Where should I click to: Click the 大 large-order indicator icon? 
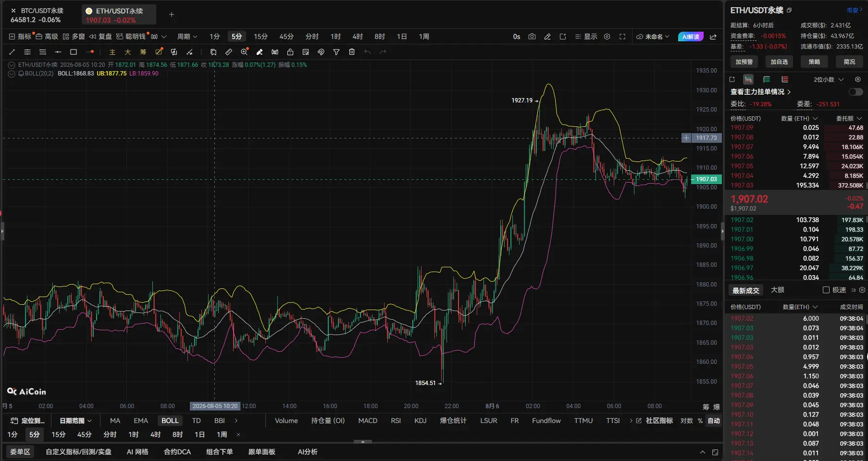click(128, 52)
